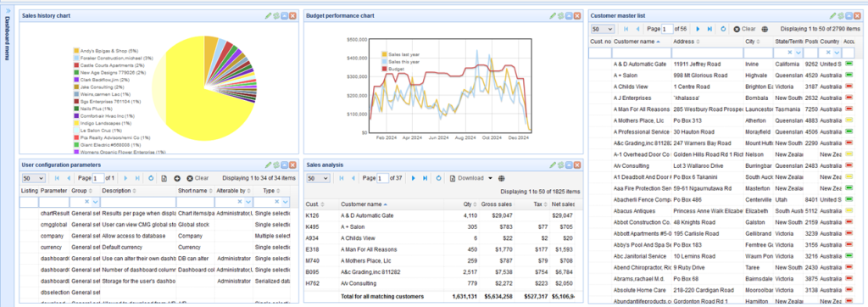
Task: Sort Customer master list by Address column
Action: point(708,42)
